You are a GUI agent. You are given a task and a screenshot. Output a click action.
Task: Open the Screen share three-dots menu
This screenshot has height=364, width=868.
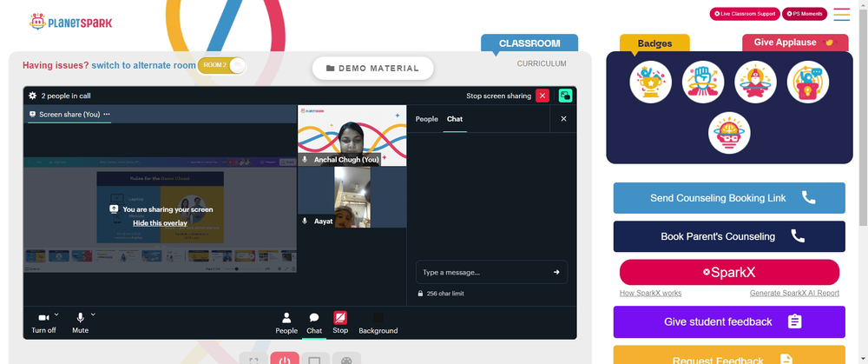[107, 114]
